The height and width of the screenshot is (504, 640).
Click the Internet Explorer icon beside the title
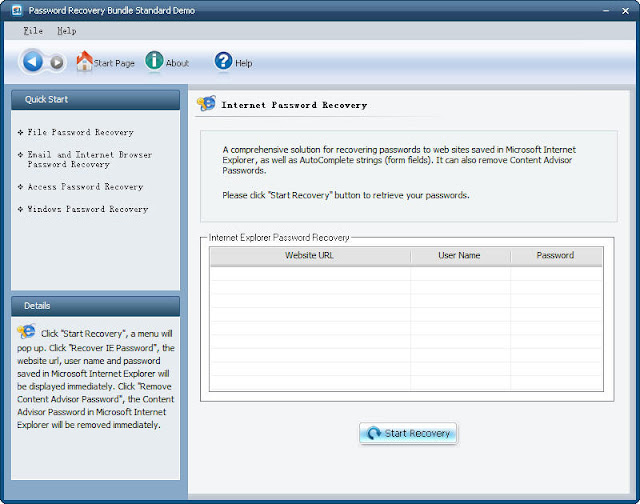[x=207, y=104]
